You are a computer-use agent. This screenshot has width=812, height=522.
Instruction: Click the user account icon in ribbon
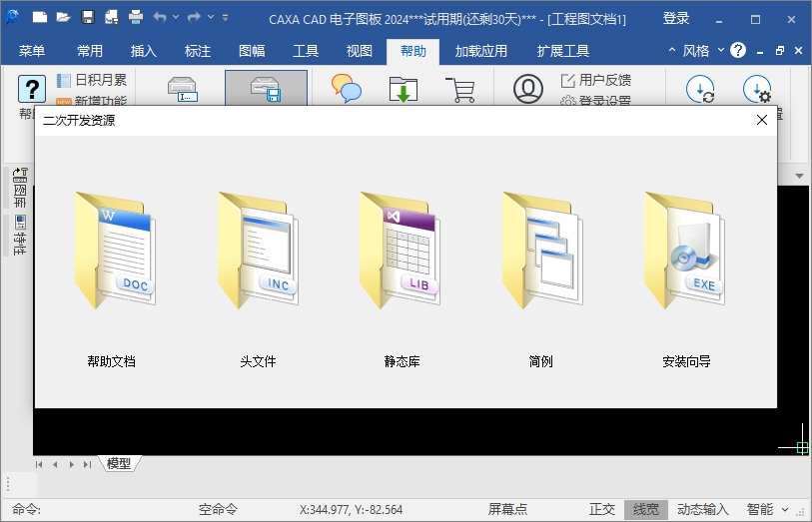pyautogui.click(x=527, y=89)
